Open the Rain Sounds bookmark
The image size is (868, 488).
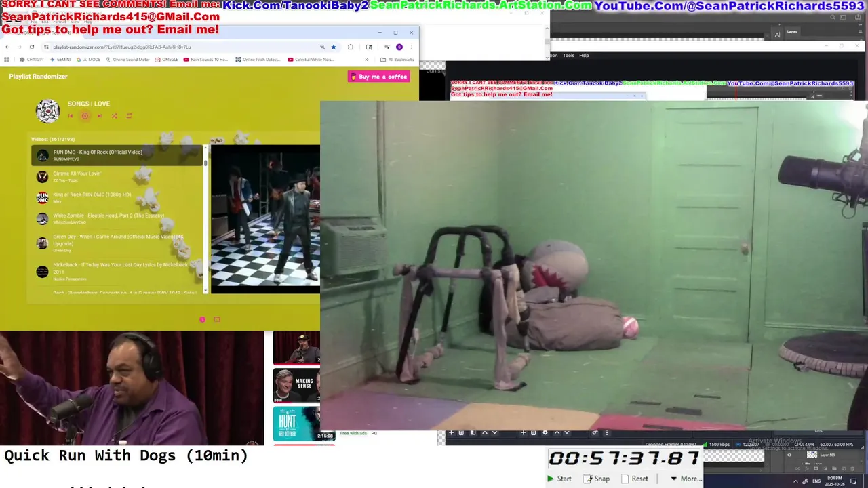[205, 60]
